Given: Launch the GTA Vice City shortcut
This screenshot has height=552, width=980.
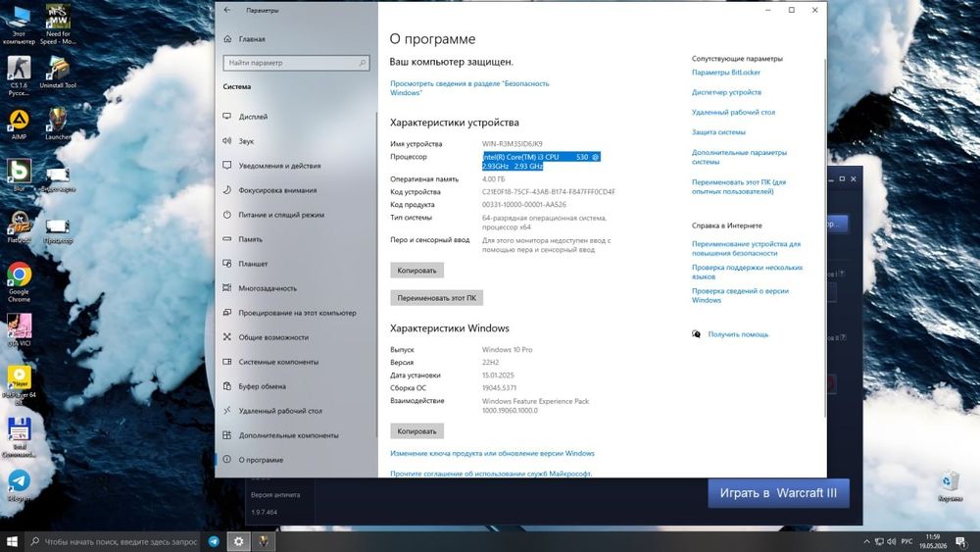Looking at the screenshot, I should tap(19, 329).
